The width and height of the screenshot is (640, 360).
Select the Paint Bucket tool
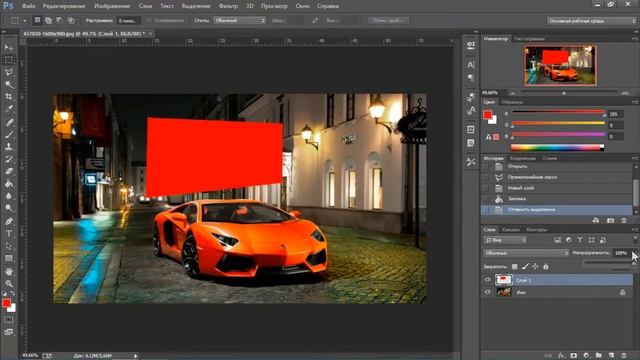[x=9, y=184]
